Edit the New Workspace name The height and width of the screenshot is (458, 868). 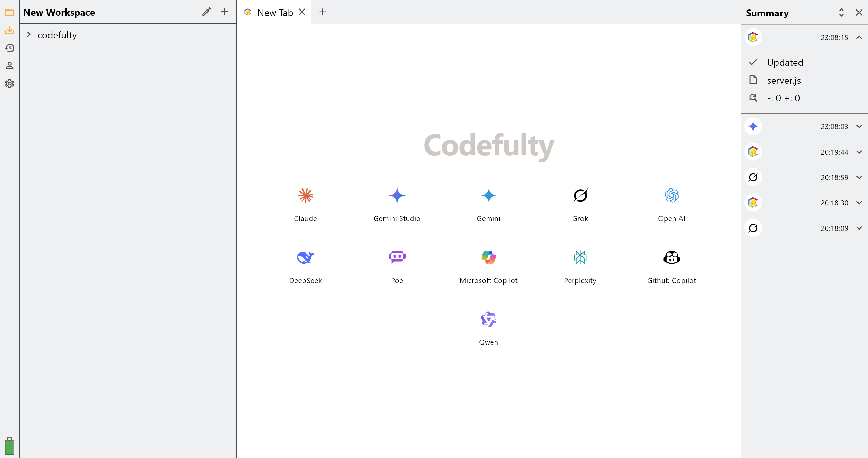point(206,12)
